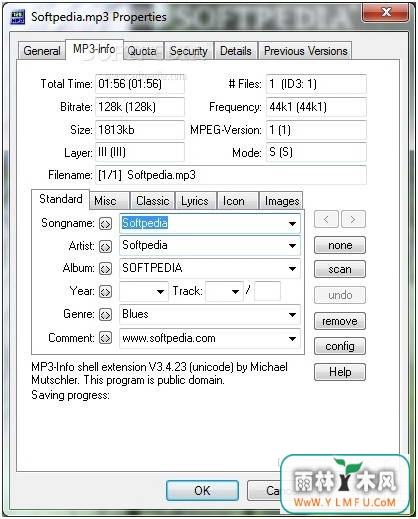
Task: Confirm with the OK button
Action: 202,490
